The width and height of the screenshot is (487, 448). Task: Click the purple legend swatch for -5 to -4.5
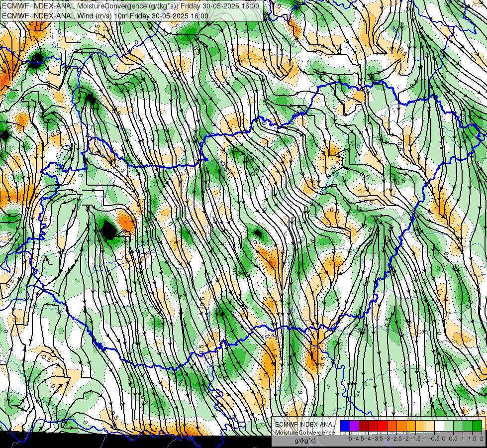click(x=354, y=426)
